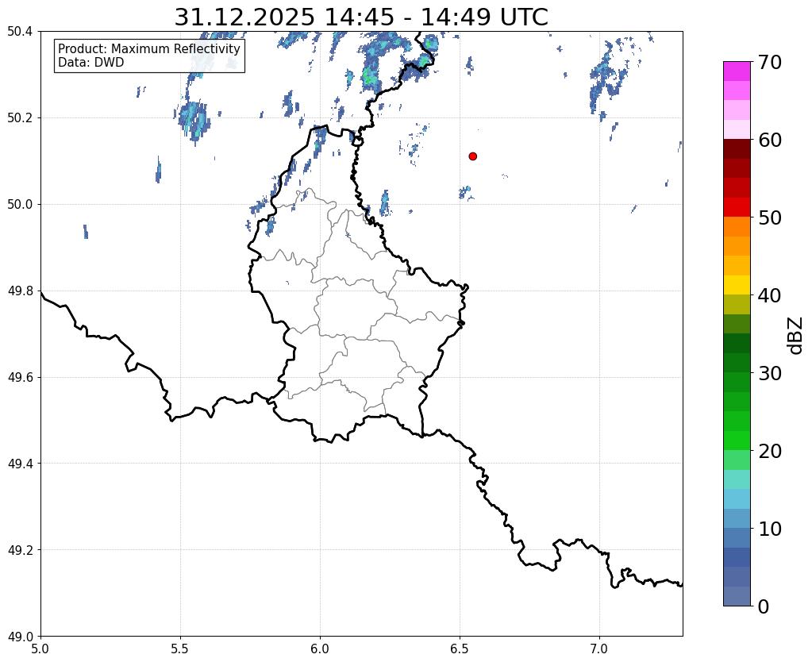Click colorbar tick label 50
The height and width of the screenshot is (662, 812).
770,217
